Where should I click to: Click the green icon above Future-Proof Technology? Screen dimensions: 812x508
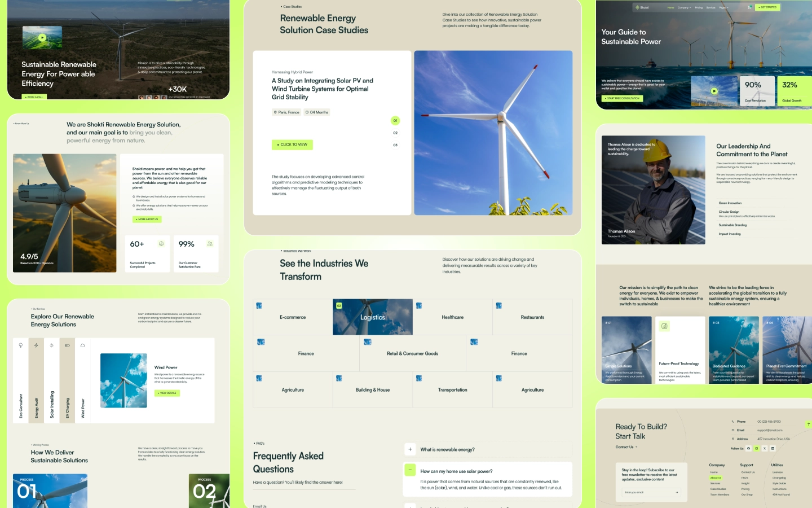point(664,326)
